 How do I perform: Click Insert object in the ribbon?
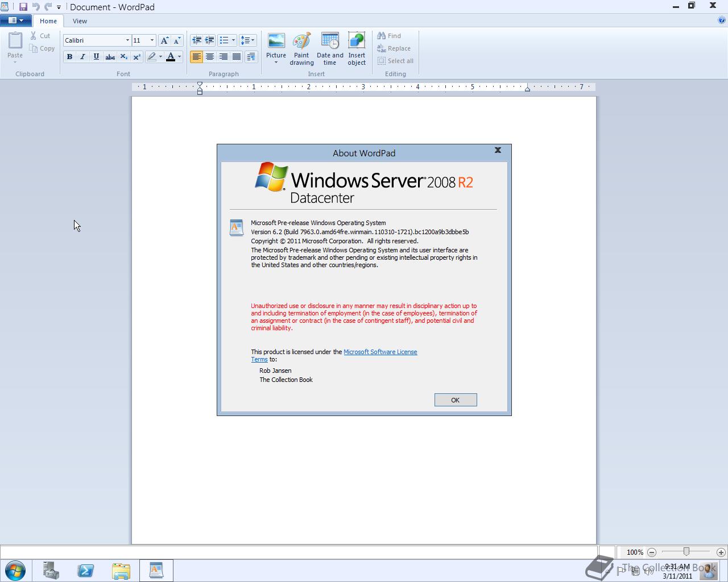(x=357, y=49)
